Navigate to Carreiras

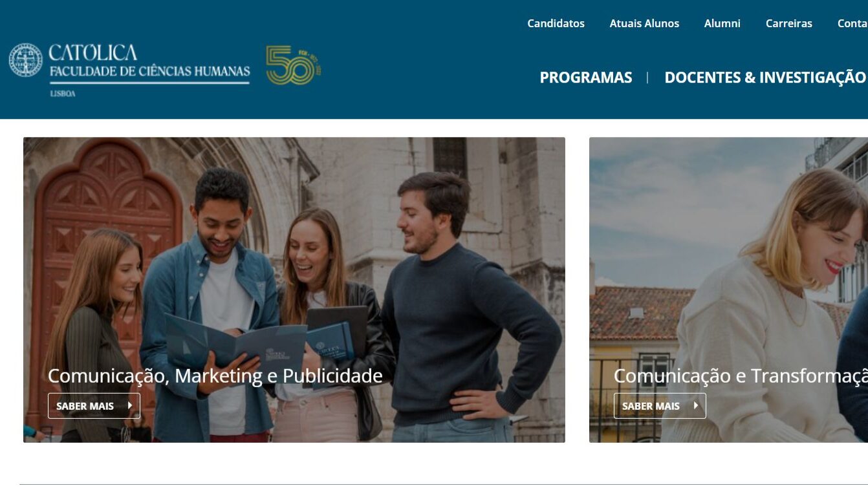tap(788, 23)
